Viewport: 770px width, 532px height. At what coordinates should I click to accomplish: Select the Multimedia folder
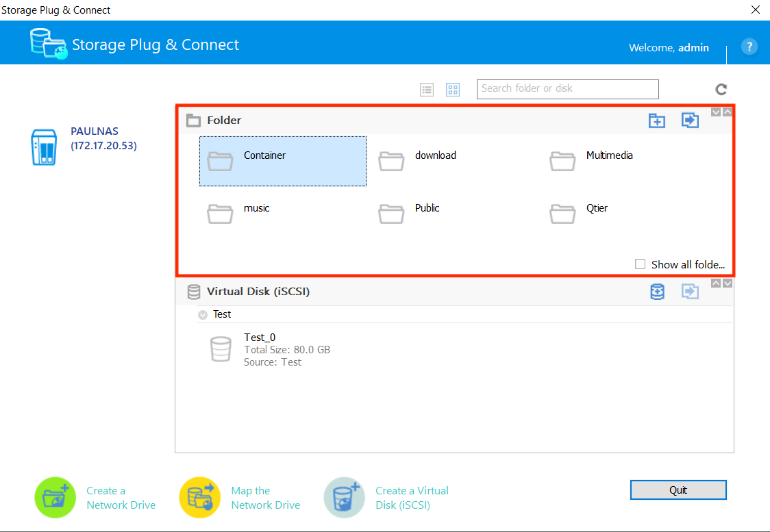(x=591, y=161)
